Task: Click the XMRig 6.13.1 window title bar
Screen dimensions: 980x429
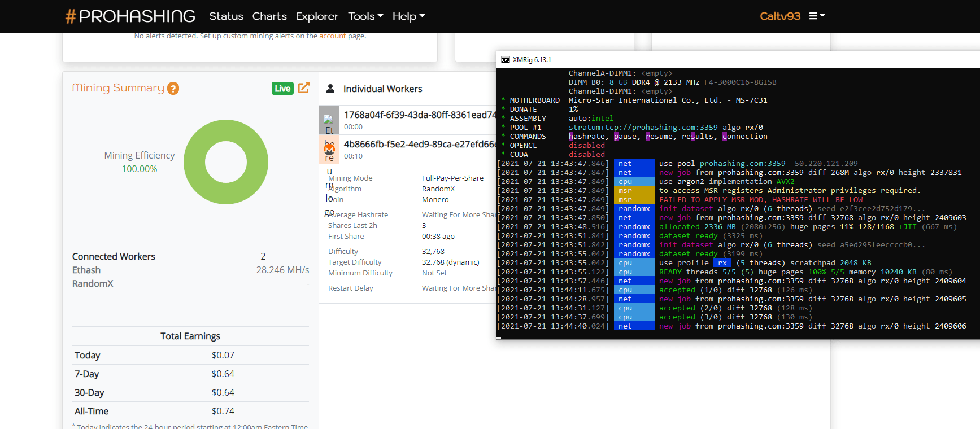Action: (738, 60)
